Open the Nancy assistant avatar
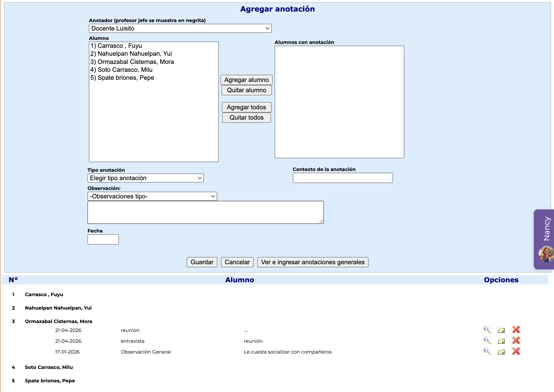This screenshot has width=554, height=392. pos(546,254)
